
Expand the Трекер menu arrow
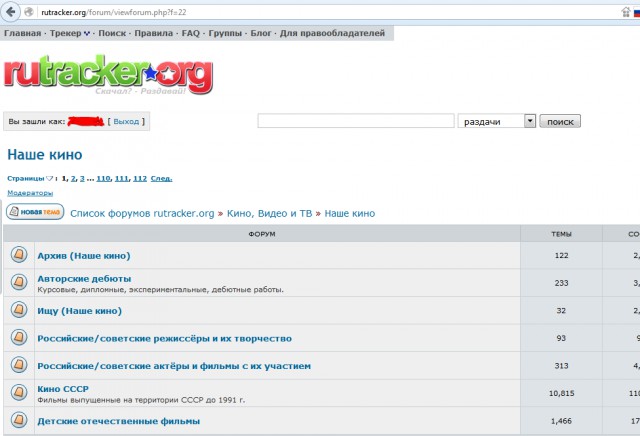click(x=87, y=33)
